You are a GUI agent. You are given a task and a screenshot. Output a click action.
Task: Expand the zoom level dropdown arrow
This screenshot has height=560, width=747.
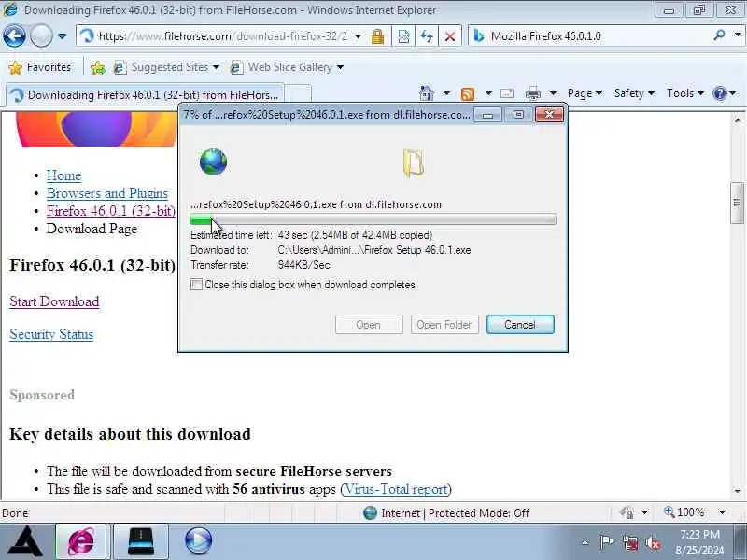click(722, 512)
